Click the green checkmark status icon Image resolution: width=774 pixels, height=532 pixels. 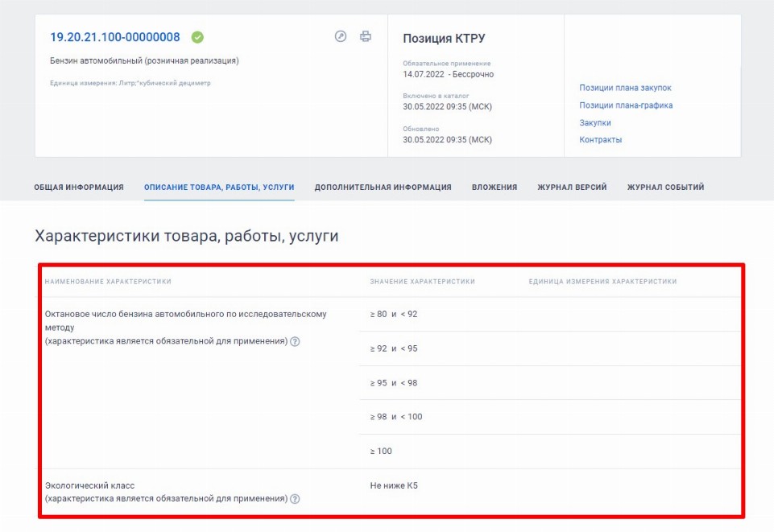197,37
